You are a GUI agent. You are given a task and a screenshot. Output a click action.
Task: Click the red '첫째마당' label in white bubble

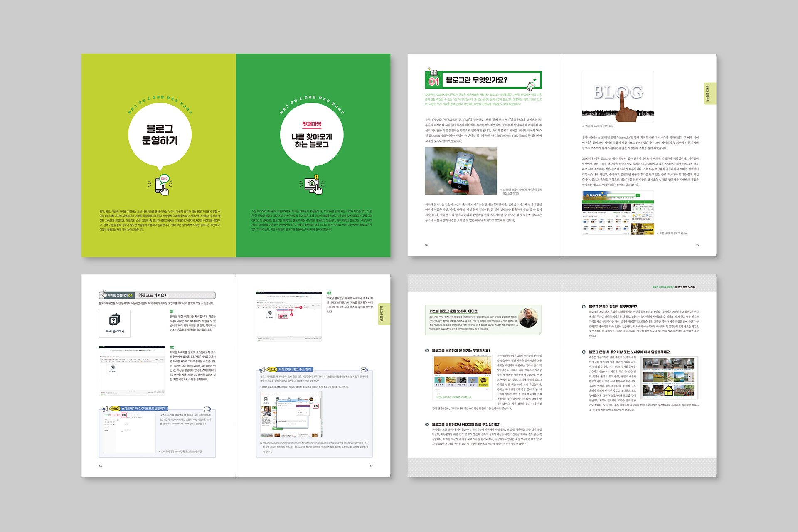312,124
